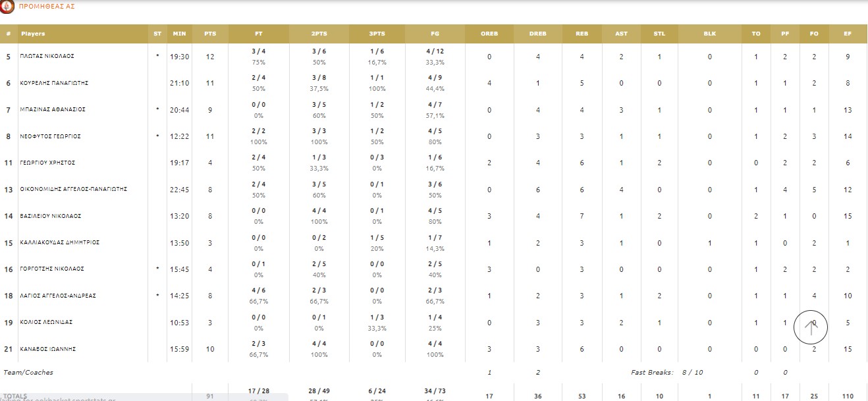Select player ΚΟΥΡΕΛΗΣ ΠΑΝΑΓΙΩΤΗΣ name
The height and width of the screenshot is (401, 868).
(54, 83)
